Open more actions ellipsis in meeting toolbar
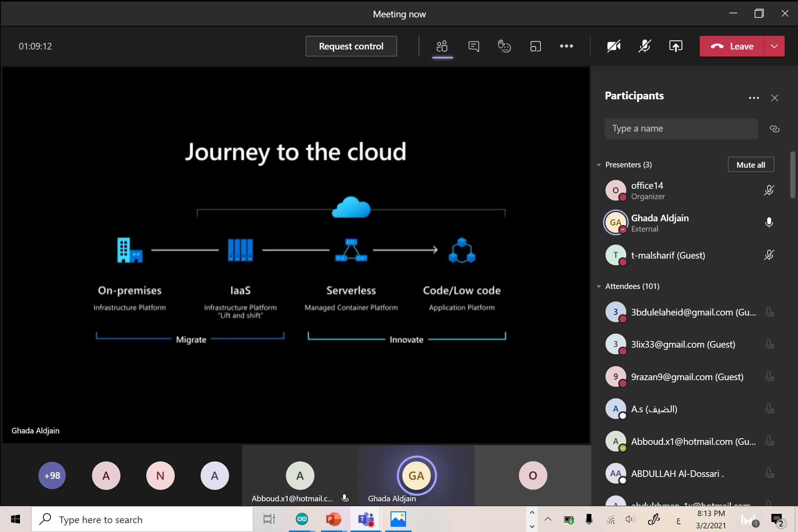 tap(566, 46)
